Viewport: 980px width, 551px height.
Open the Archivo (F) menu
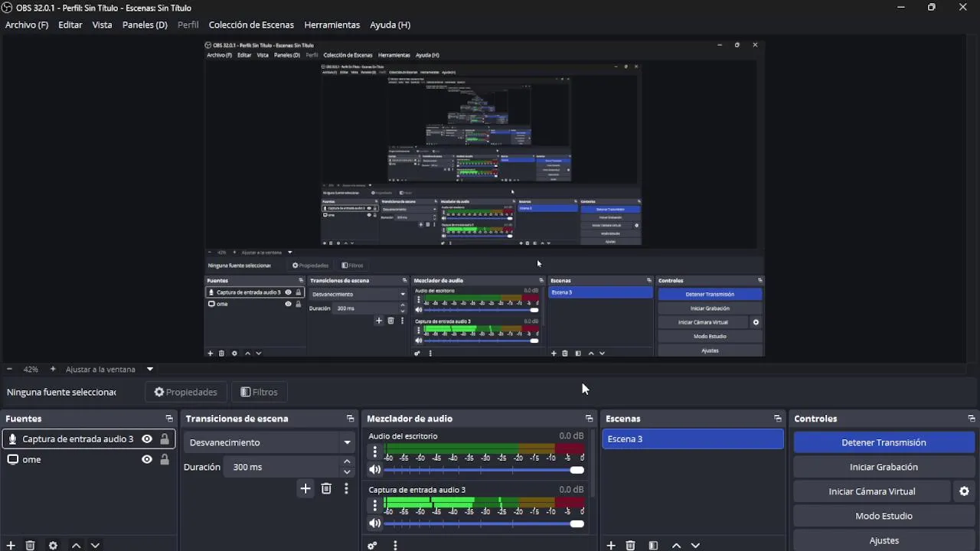[x=27, y=24]
